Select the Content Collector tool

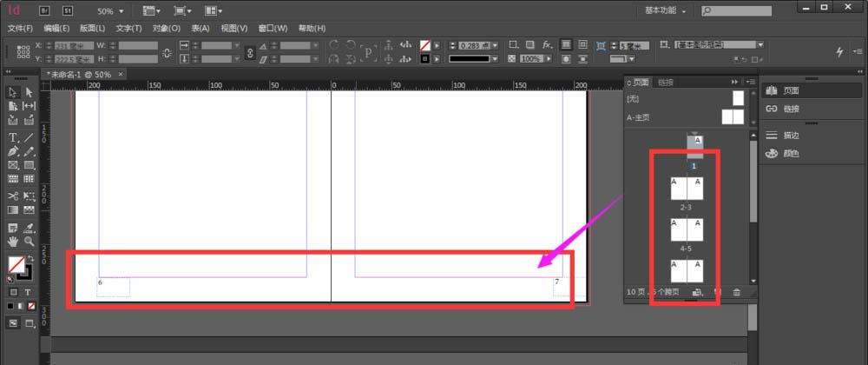click(x=13, y=120)
